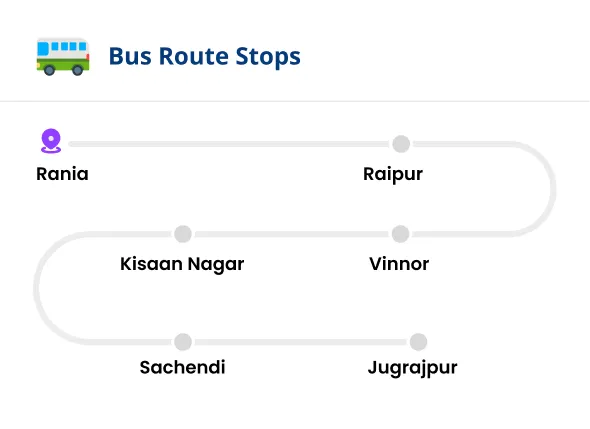Click the green bus icon
The image size is (590, 429).
[x=63, y=57]
